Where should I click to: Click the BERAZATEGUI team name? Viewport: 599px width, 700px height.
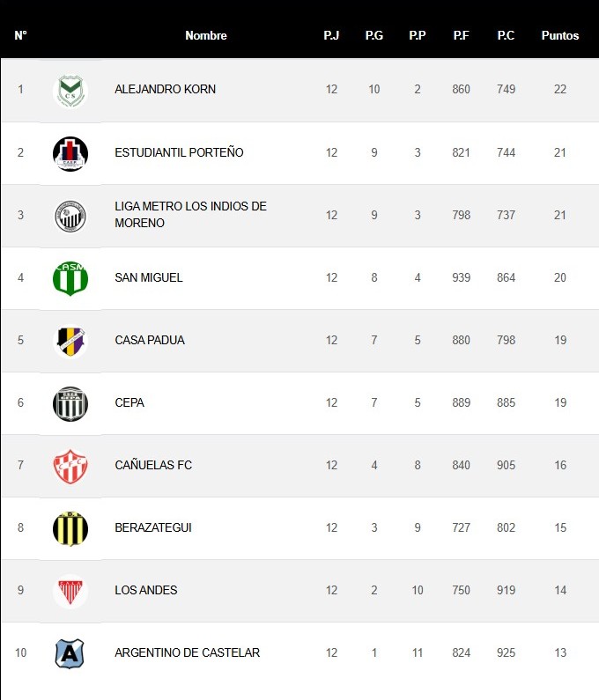pos(153,528)
